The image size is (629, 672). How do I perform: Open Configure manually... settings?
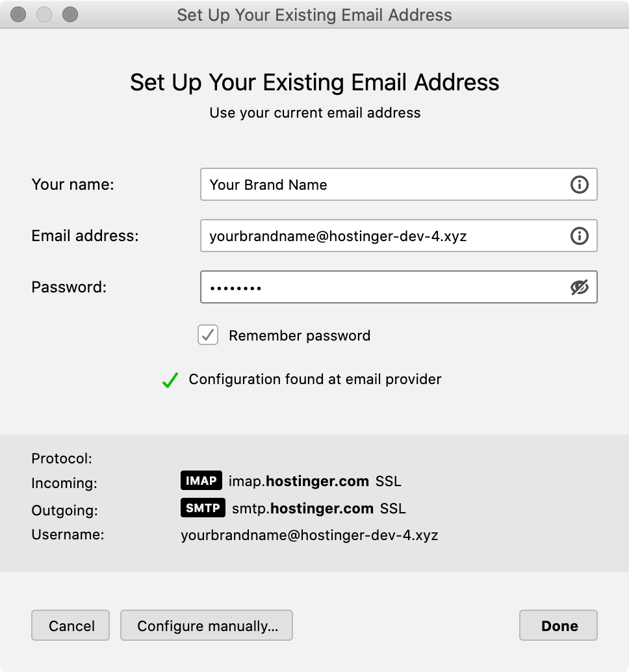coord(207,626)
